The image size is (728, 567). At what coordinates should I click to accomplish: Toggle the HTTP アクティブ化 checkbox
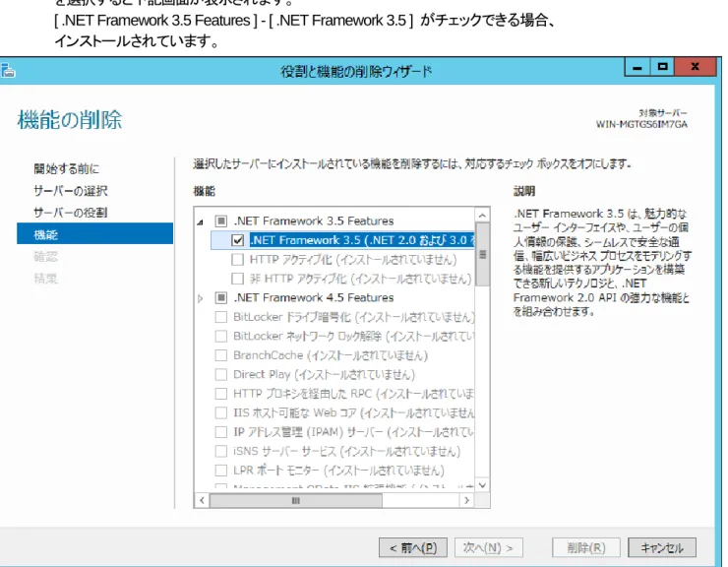(x=238, y=259)
